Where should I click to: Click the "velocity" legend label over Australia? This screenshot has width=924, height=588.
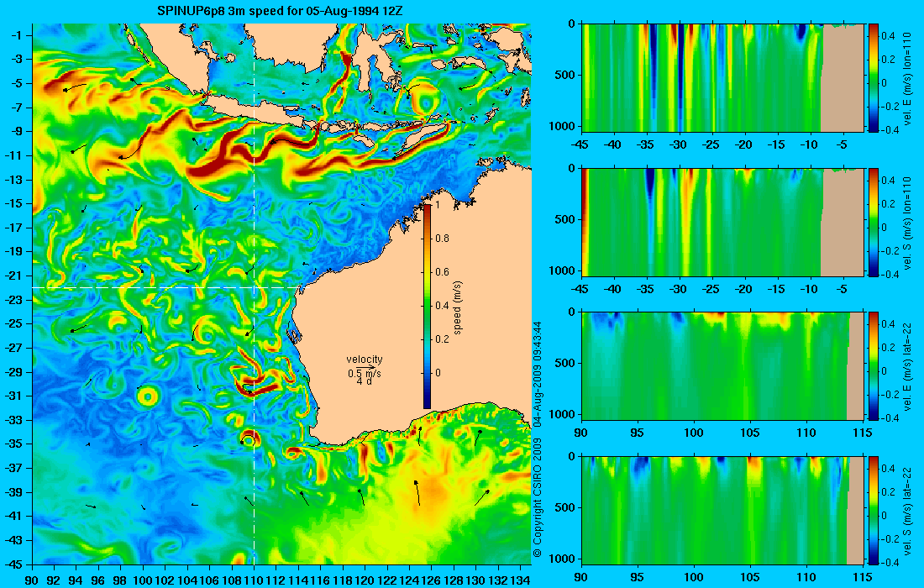365,360
